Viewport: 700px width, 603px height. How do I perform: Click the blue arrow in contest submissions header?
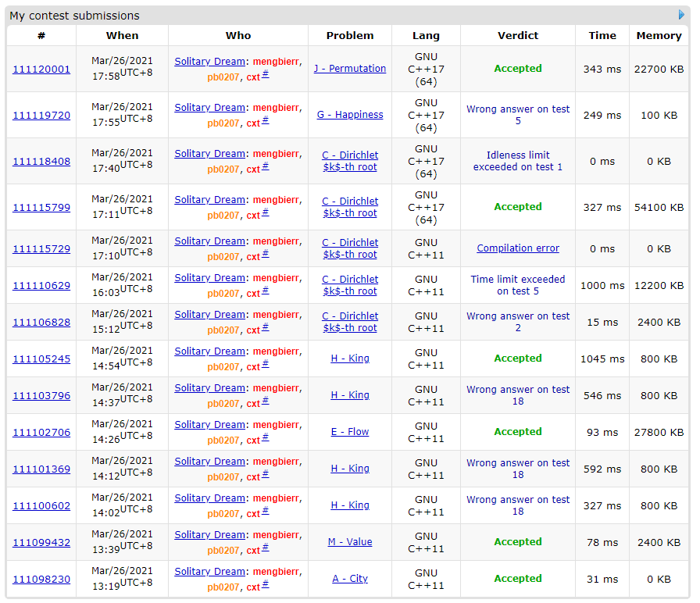pos(681,15)
